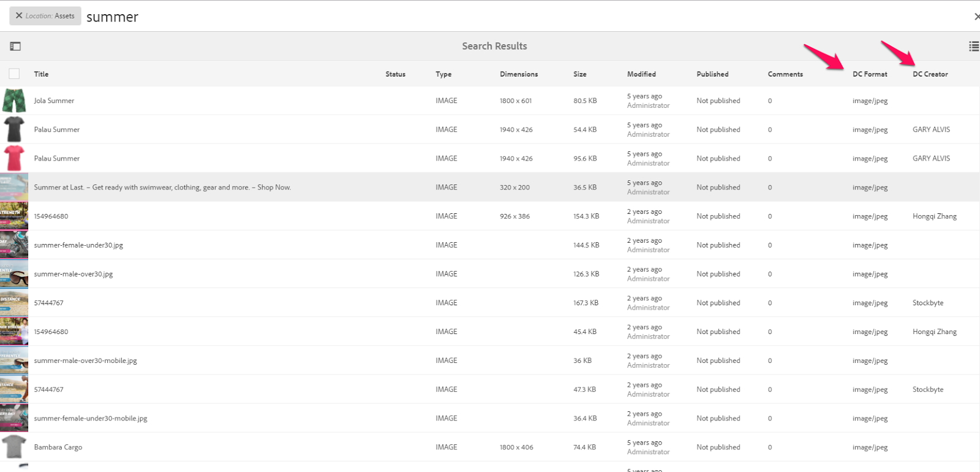Click the Size column header
The image size is (980, 472).
pyautogui.click(x=579, y=74)
